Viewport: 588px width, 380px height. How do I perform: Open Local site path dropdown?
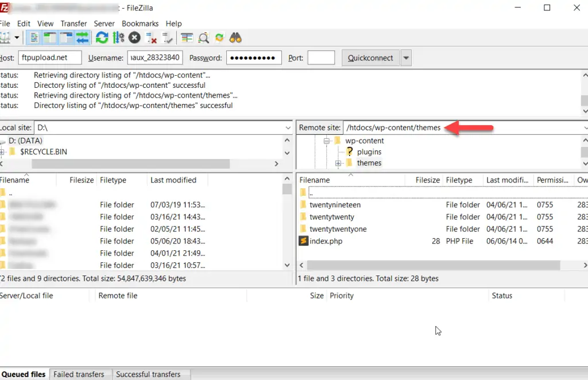tap(288, 128)
